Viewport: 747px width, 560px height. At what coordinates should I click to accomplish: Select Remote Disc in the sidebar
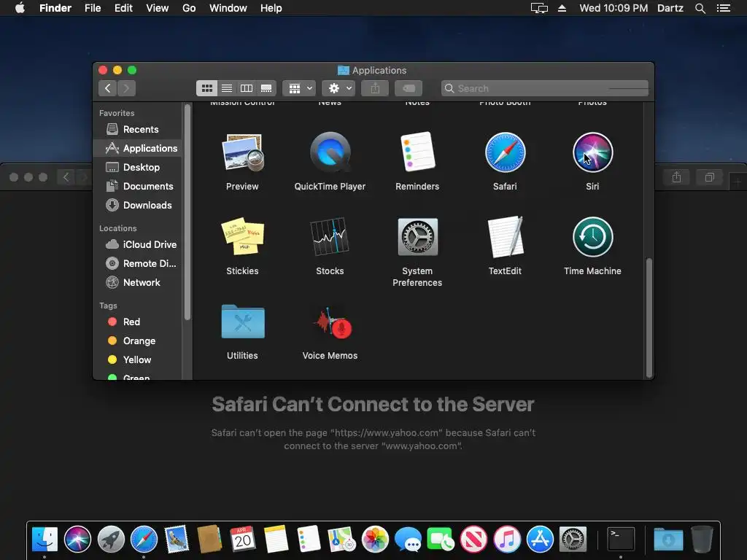pyautogui.click(x=138, y=263)
